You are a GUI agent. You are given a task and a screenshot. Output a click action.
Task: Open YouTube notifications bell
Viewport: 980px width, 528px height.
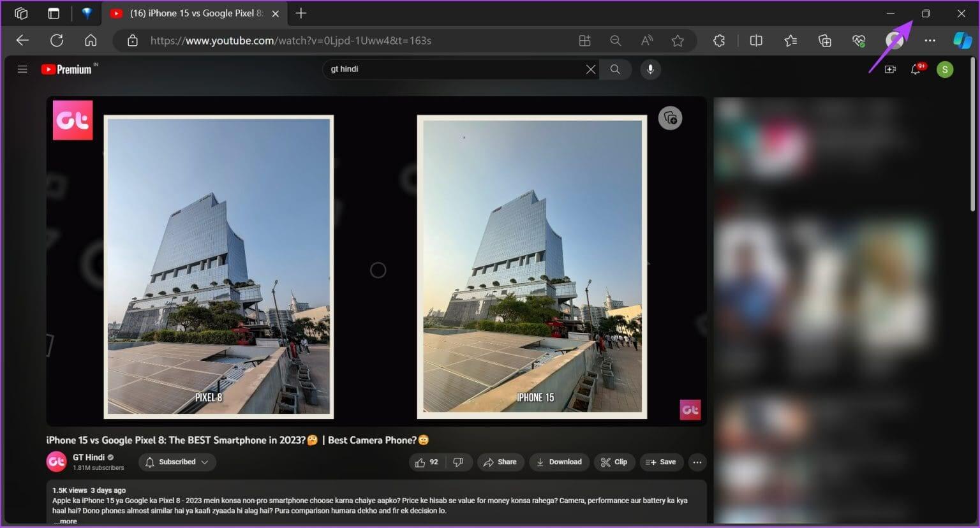click(917, 69)
